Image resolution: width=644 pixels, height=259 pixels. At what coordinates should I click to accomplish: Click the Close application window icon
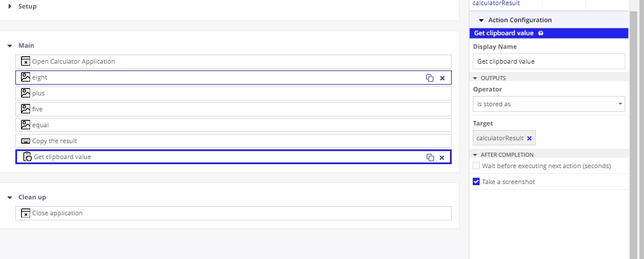point(26,213)
